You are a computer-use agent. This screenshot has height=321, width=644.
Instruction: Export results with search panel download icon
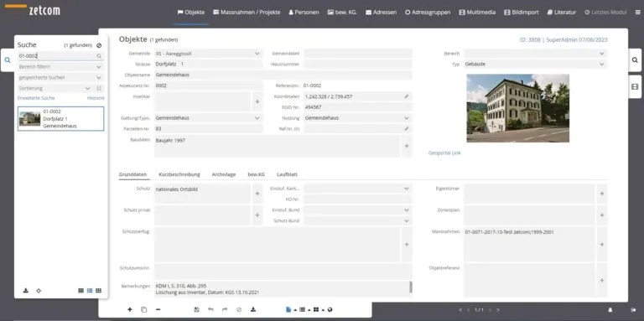coord(26,291)
